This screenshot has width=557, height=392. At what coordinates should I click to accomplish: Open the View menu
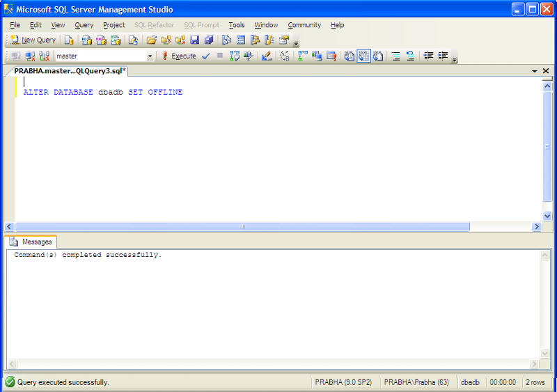tap(58, 25)
